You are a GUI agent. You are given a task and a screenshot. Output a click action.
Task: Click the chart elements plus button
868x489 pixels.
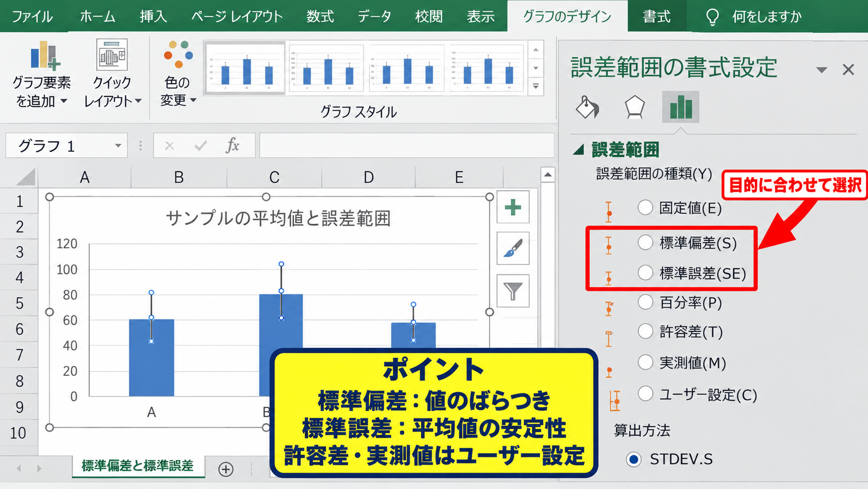[513, 207]
